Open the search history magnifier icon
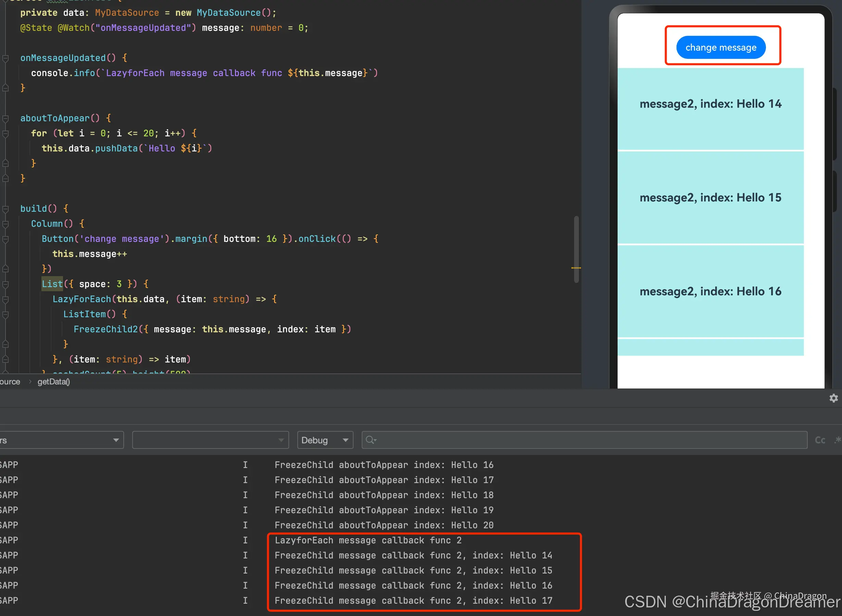The width and height of the screenshot is (842, 616). tap(371, 440)
